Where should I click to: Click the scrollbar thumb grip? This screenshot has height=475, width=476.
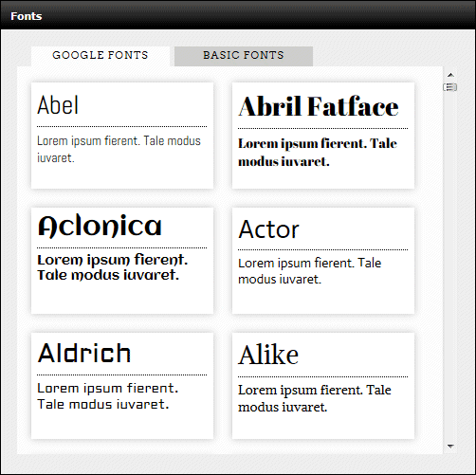coord(450,87)
